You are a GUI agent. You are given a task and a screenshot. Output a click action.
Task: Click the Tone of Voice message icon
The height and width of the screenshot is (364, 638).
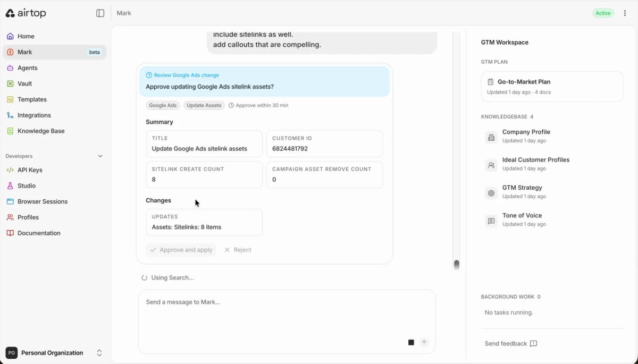[491, 221]
